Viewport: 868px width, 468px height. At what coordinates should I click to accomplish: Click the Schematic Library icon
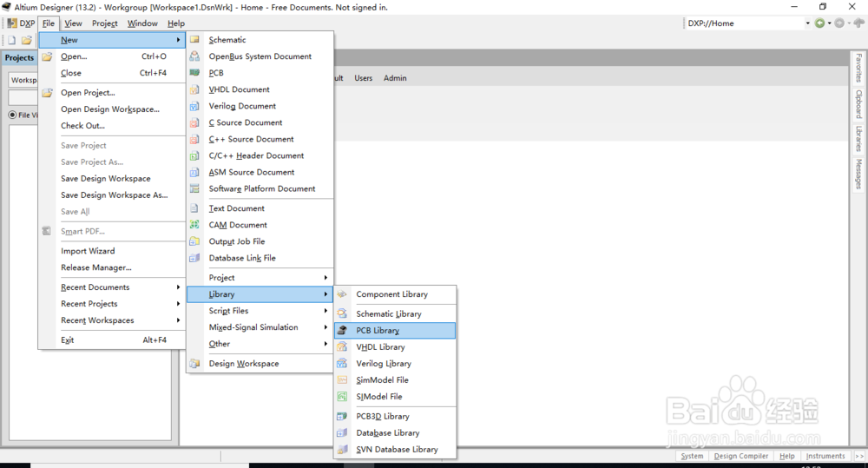point(342,313)
